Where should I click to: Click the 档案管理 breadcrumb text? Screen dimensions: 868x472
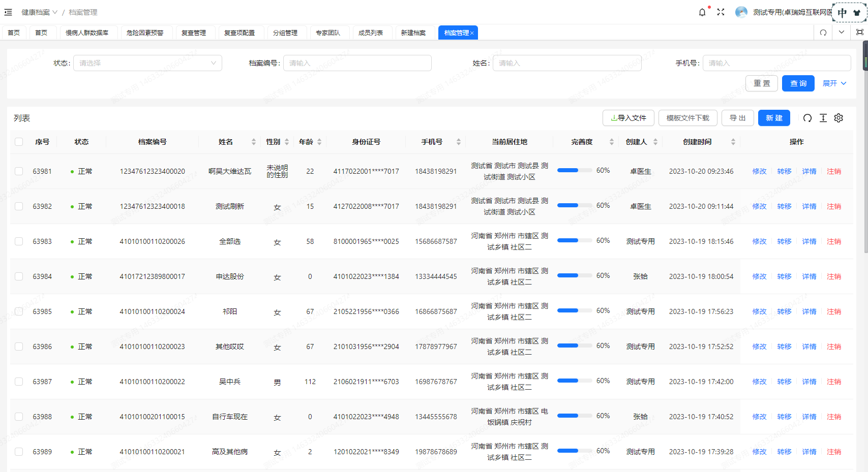pos(83,12)
